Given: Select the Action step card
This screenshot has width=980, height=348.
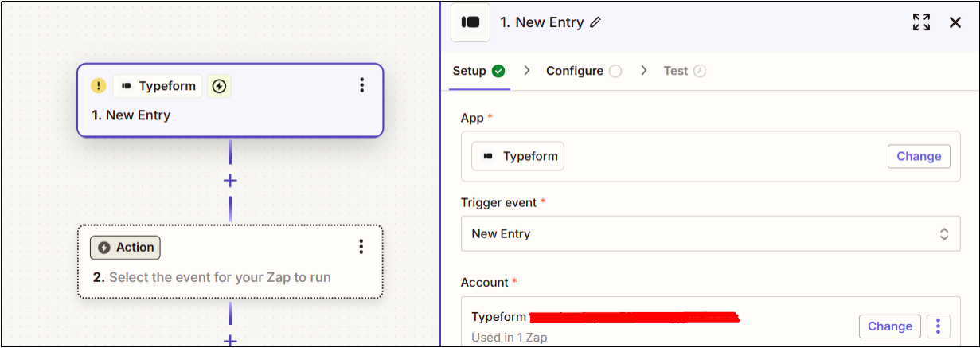Looking at the screenshot, I should coord(230,261).
